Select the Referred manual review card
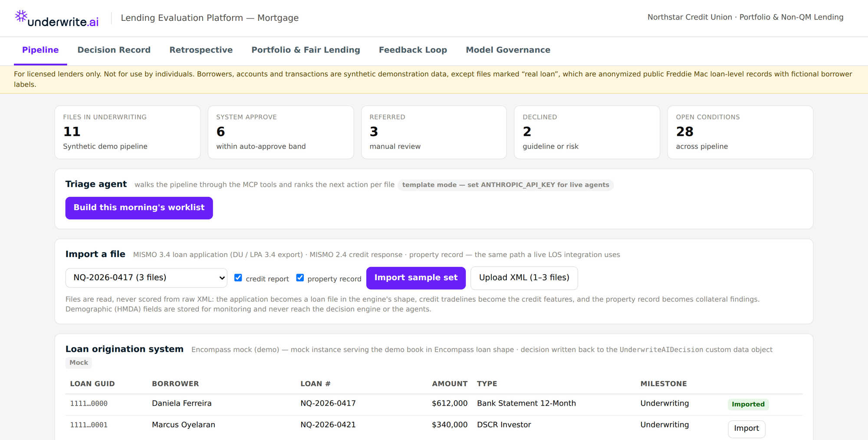 pos(434,132)
